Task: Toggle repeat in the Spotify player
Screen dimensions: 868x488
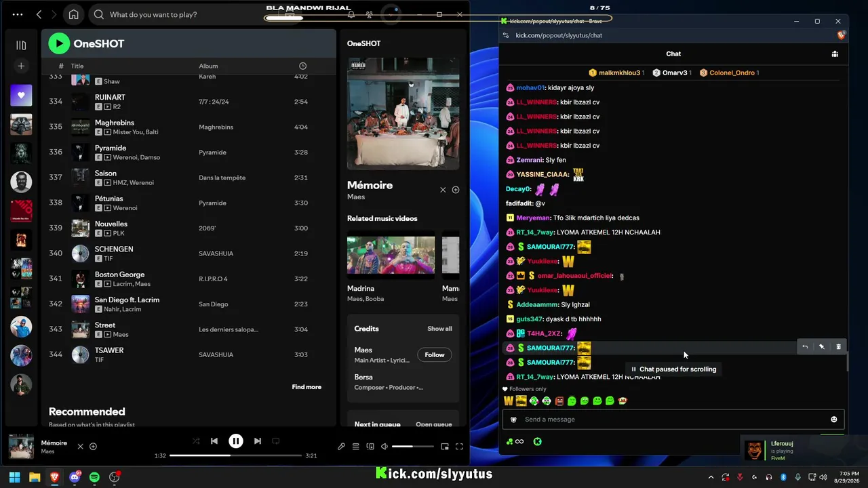Action: [275, 441]
